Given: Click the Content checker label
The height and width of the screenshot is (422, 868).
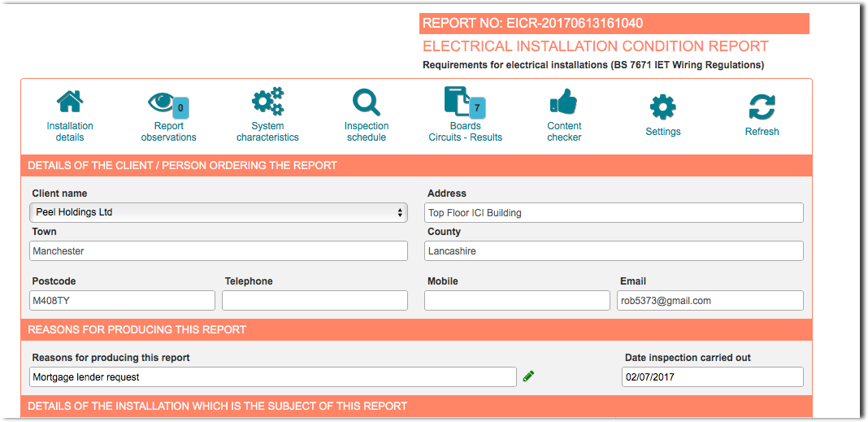Looking at the screenshot, I should click(x=564, y=132).
